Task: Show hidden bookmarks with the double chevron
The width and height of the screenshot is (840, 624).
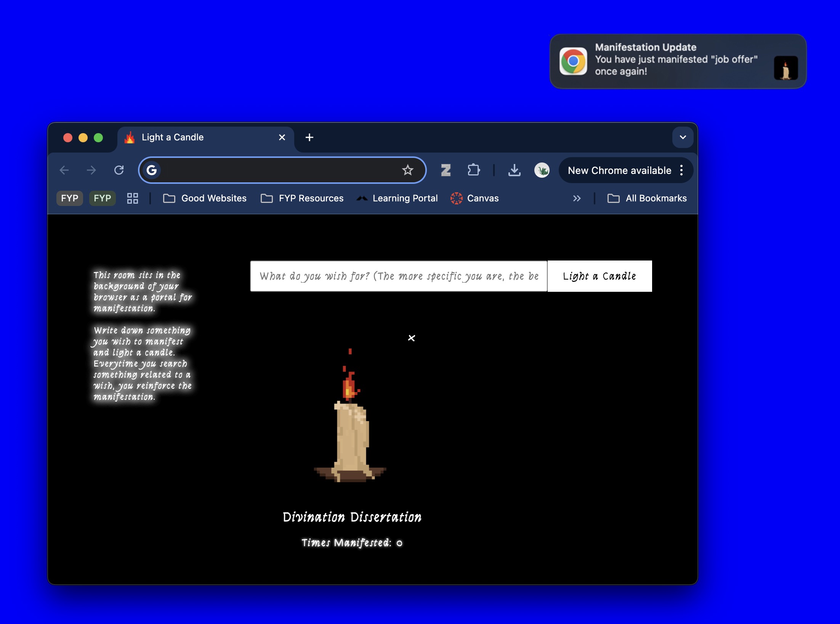Action: [577, 198]
